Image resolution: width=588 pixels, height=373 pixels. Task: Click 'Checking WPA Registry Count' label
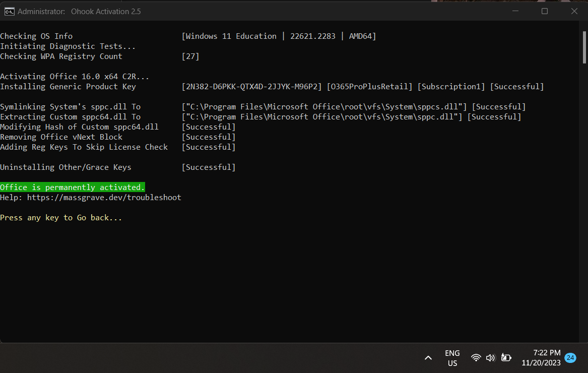61,56
